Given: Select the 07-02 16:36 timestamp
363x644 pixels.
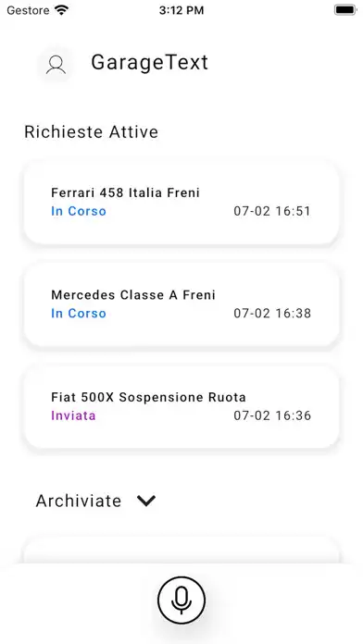Looking at the screenshot, I should pos(272,415).
